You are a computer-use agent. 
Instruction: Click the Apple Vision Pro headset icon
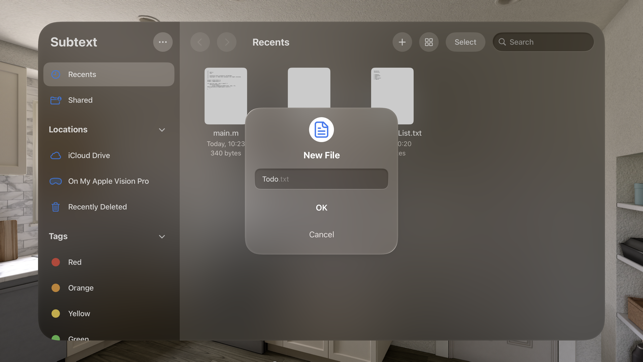coord(56,181)
